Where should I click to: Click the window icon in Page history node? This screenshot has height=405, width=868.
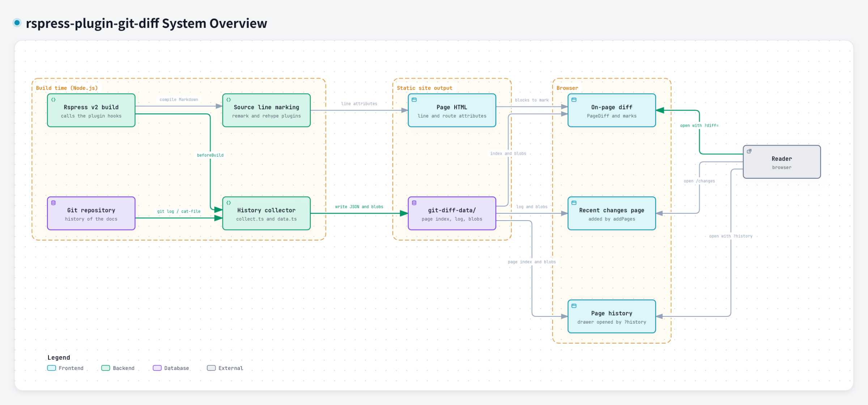click(x=574, y=306)
